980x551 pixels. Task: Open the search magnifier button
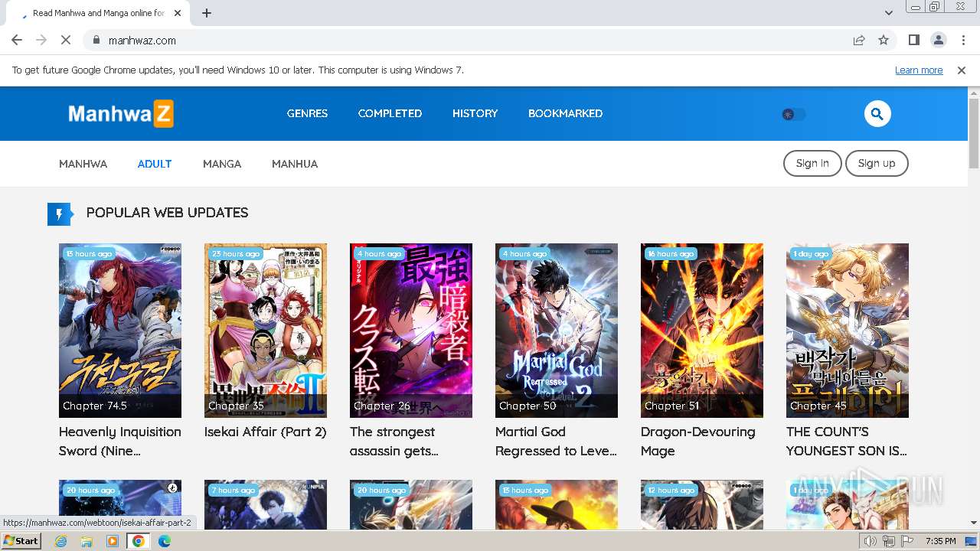pos(877,114)
